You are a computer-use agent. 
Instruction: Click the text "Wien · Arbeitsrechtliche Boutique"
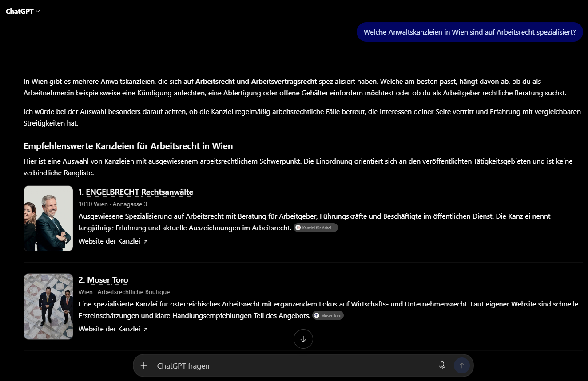(x=124, y=292)
